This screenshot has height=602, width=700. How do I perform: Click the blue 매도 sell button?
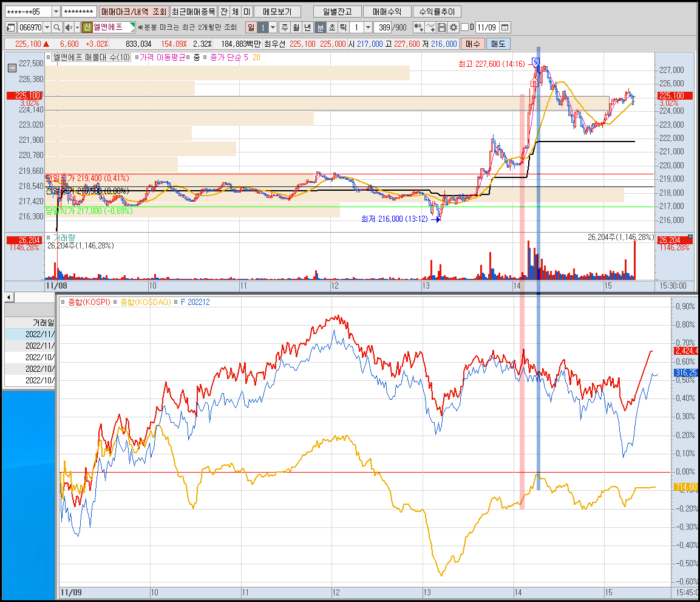coord(498,44)
